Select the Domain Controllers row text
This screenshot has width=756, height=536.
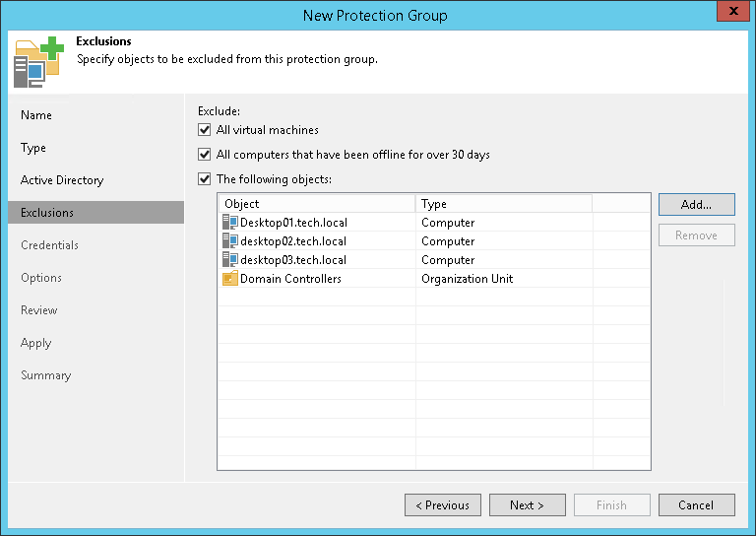click(x=290, y=279)
